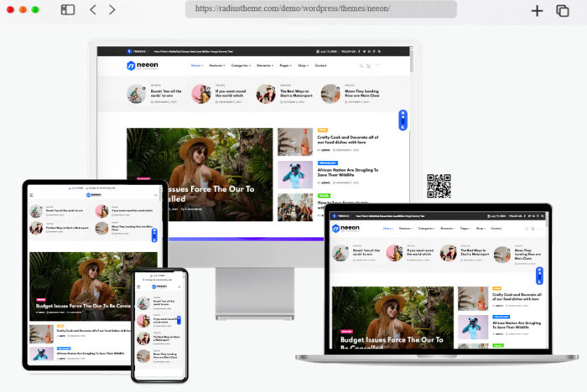The image size is (587, 392).
Task: Click the RSS icon in the monitor's top bar
Action: click(379, 52)
